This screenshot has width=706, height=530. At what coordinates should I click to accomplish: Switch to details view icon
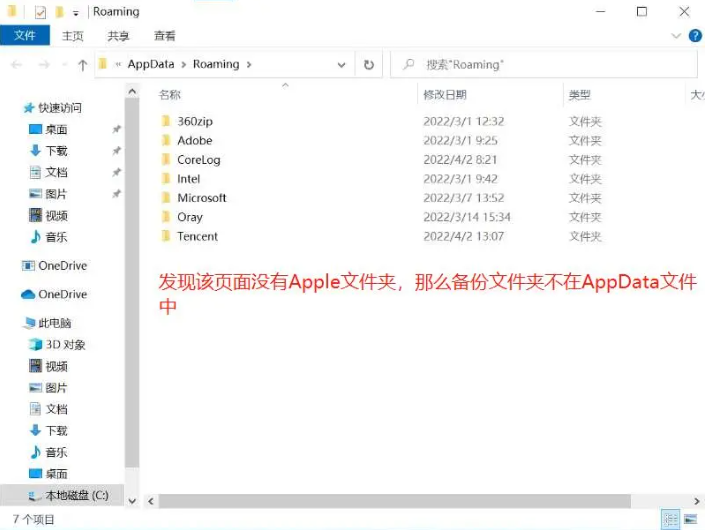(x=670, y=519)
